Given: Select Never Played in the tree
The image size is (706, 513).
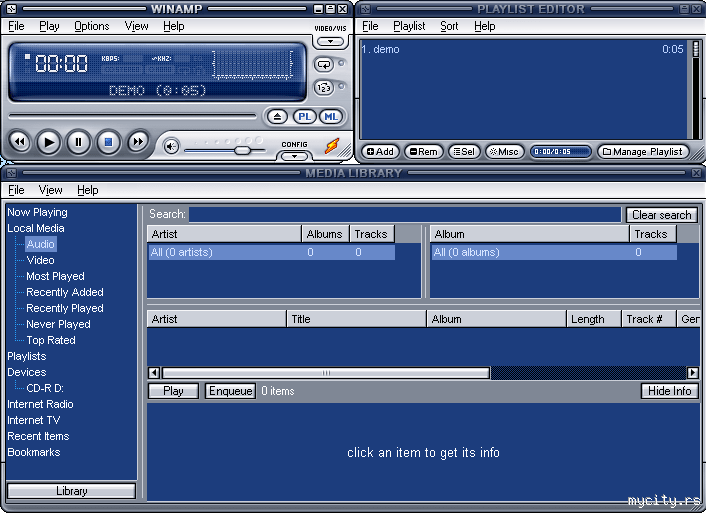Looking at the screenshot, I should (x=59, y=324).
